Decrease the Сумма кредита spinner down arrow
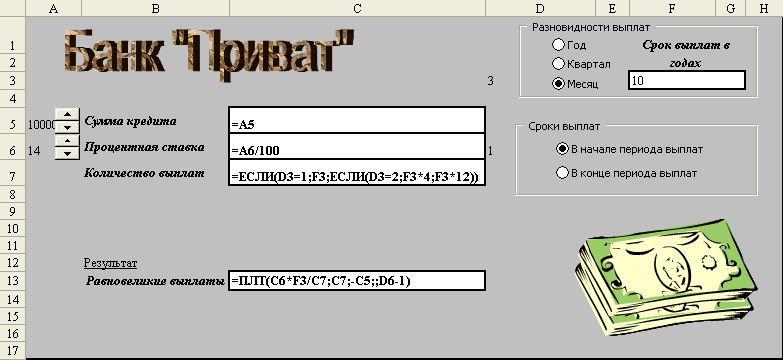The height and width of the screenshot is (360, 783). [67, 127]
